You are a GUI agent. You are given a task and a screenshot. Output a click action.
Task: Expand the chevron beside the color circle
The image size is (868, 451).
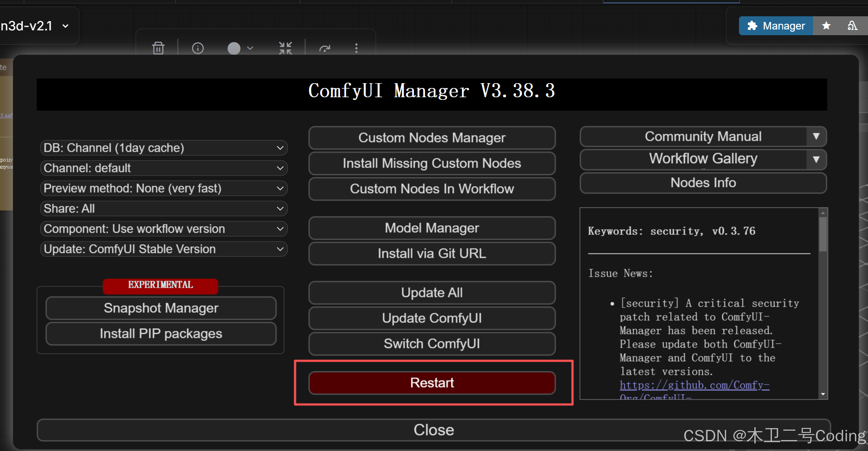(x=250, y=48)
